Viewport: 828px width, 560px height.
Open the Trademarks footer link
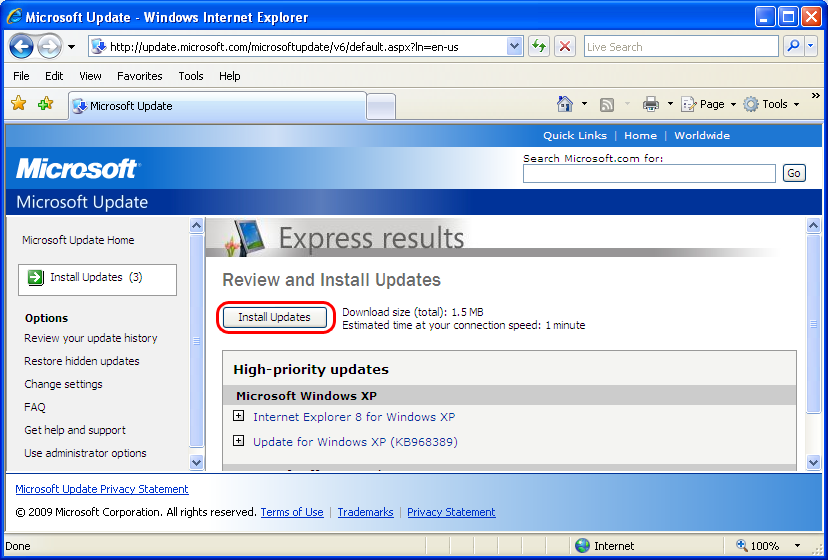click(365, 512)
